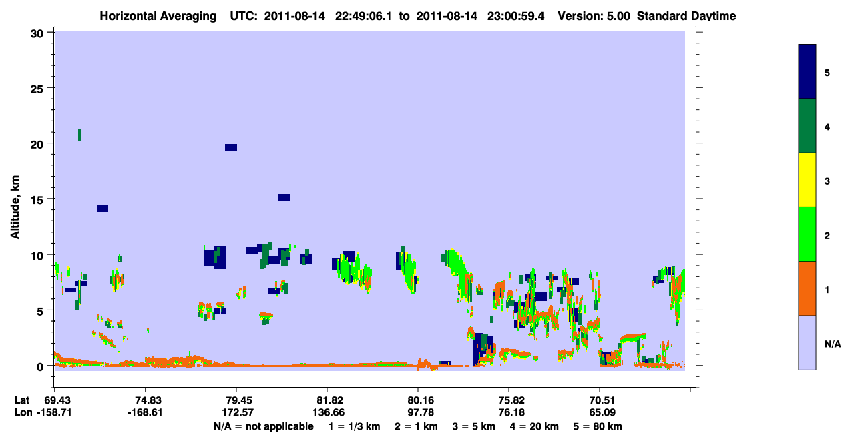Click the dark blue block at 15 km altitude
This screenshot has height=445, width=868.
(x=284, y=197)
